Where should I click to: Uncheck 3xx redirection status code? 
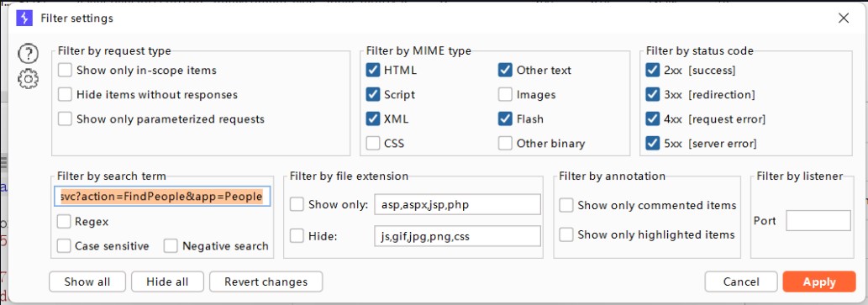tap(653, 95)
